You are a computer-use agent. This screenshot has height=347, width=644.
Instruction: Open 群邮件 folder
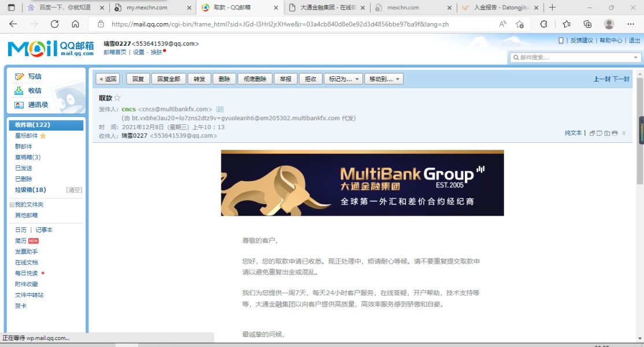coord(23,146)
